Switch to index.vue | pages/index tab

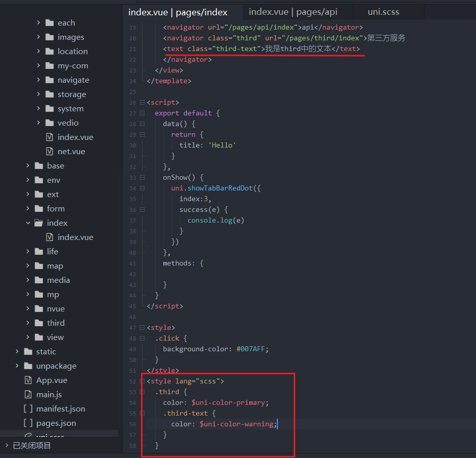click(178, 12)
